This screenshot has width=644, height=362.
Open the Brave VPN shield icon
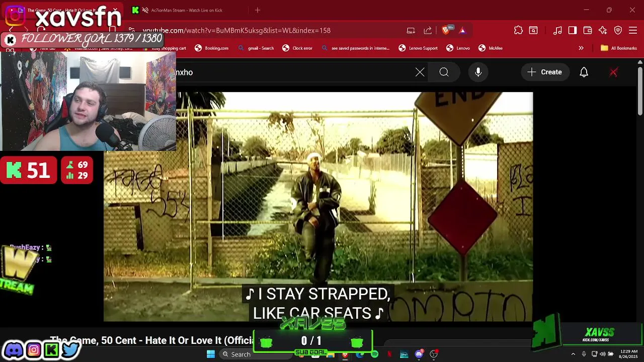coord(618,30)
